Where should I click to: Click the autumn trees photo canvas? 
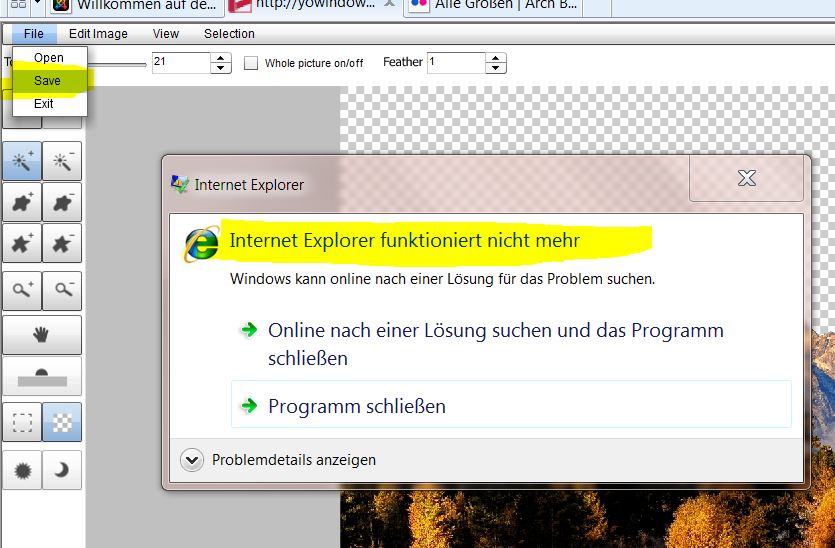click(586, 519)
